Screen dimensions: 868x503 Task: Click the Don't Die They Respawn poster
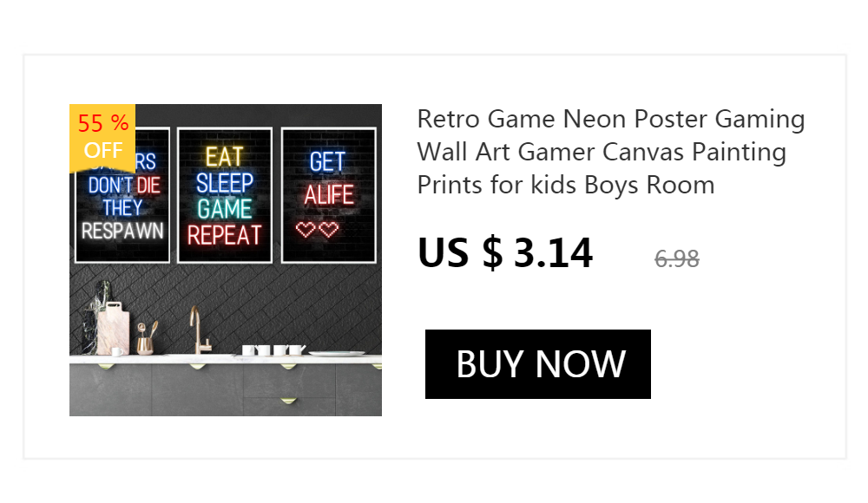click(x=122, y=208)
